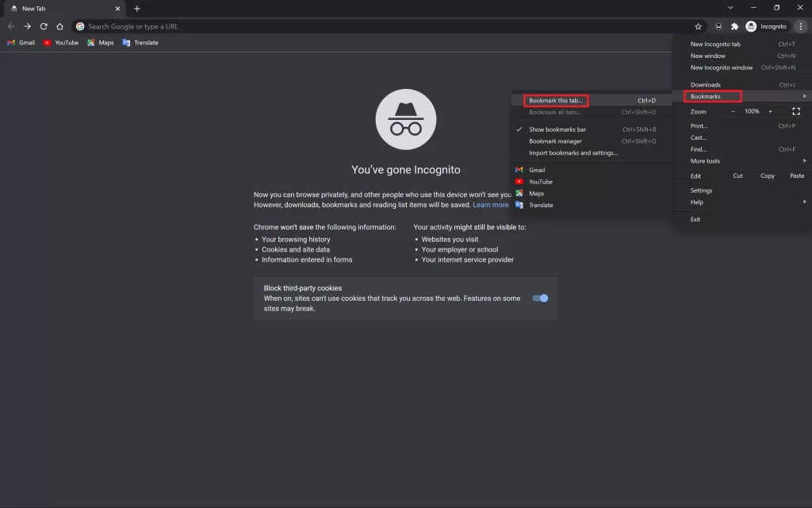Viewport: 812px width, 508px height.
Task: Select Print... in the Chrome menu
Action: [742, 126]
